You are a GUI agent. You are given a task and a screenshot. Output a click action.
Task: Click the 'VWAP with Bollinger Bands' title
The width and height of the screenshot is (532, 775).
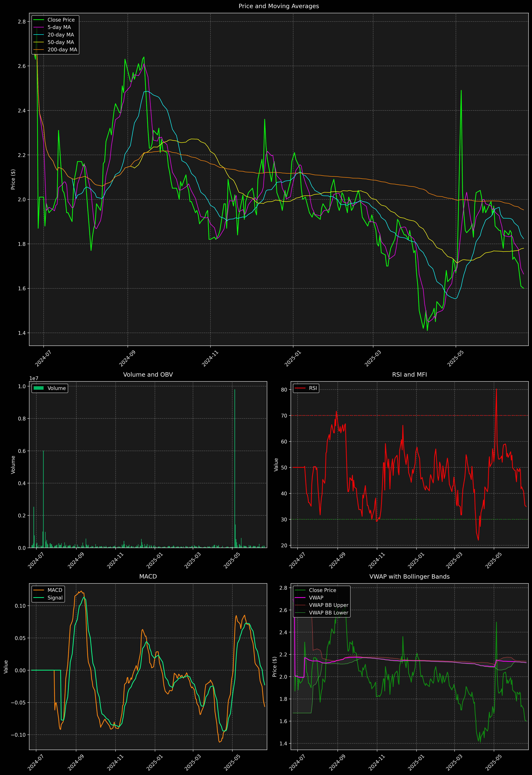[x=409, y=577]
